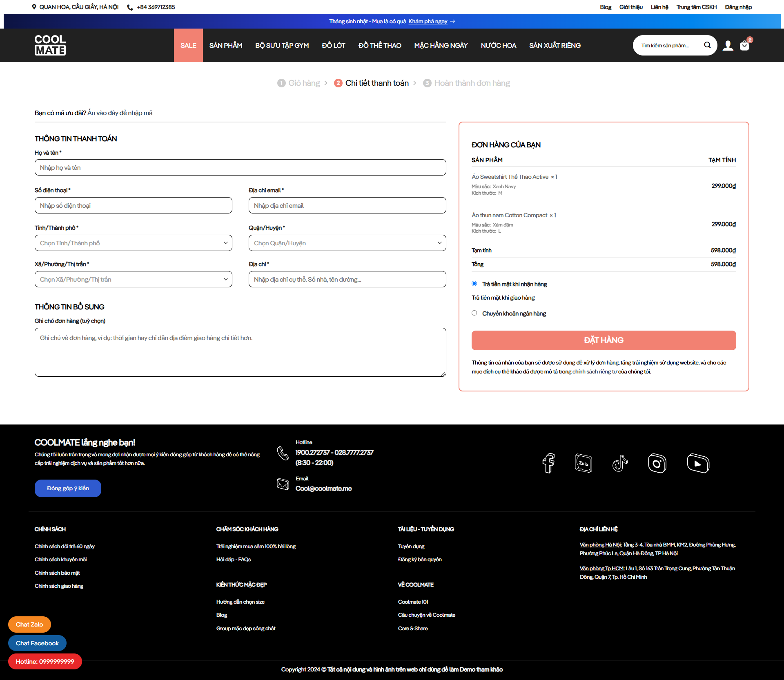This screenshot has height=680, width=784.
Task: Open Tuyển dụng link
Action: [411, 547]
